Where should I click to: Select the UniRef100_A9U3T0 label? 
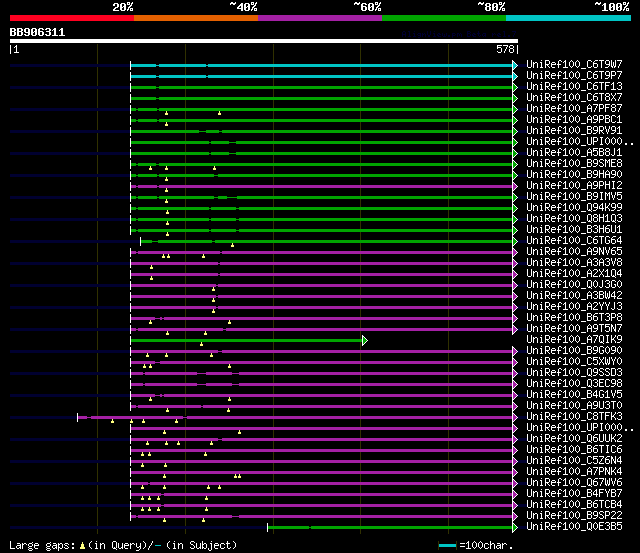point(574,406)
